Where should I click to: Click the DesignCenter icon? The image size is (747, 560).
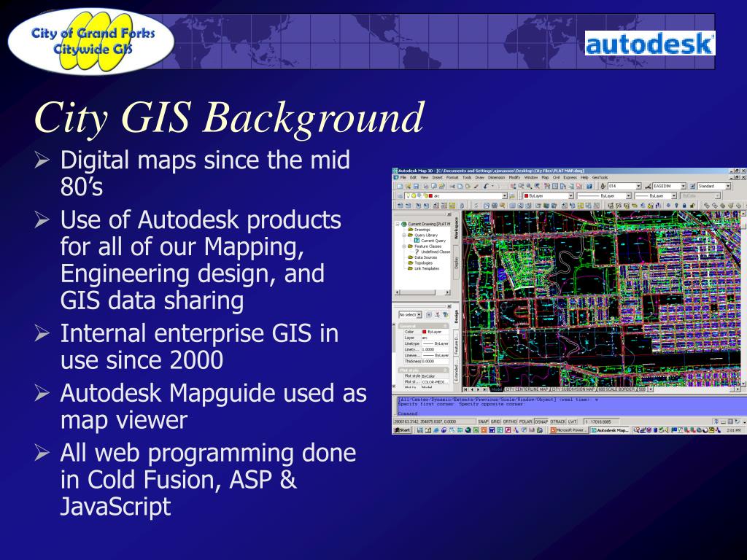tap(555, 186)
